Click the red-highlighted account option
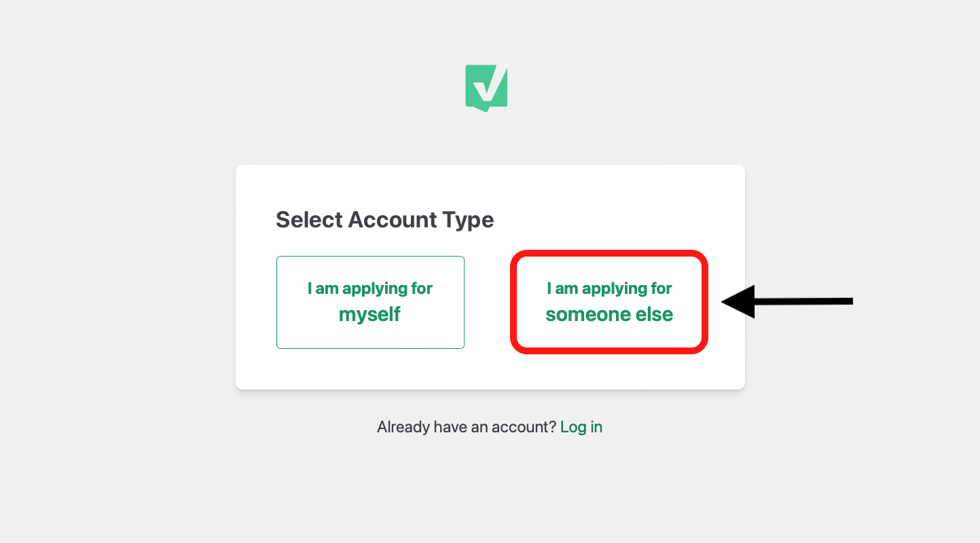The width and height of the screenshot is (980, 543). pyautogui.click(x=609, y=302)
